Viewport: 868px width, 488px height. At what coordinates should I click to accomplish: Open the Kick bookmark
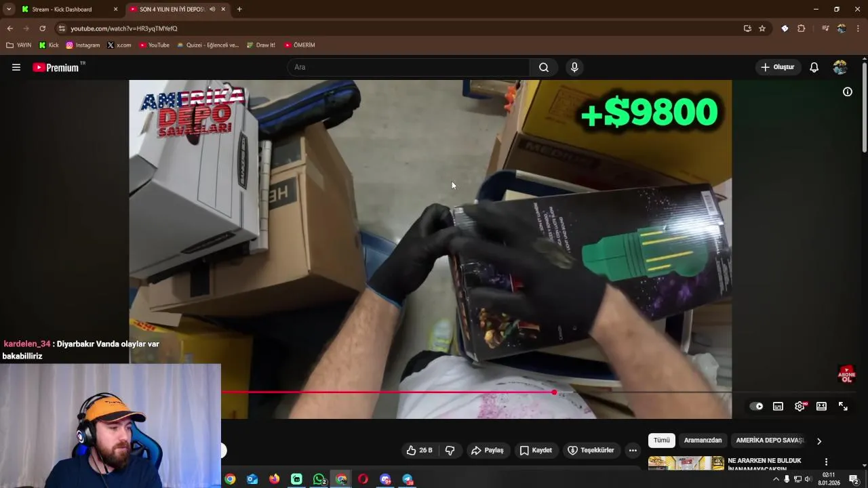(x=49, y=45)
